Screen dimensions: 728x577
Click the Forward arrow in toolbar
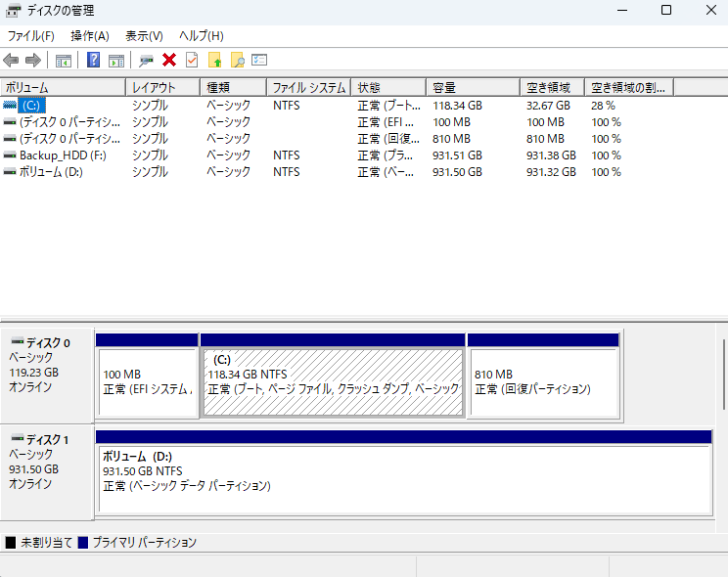click(x=33, y=61)
